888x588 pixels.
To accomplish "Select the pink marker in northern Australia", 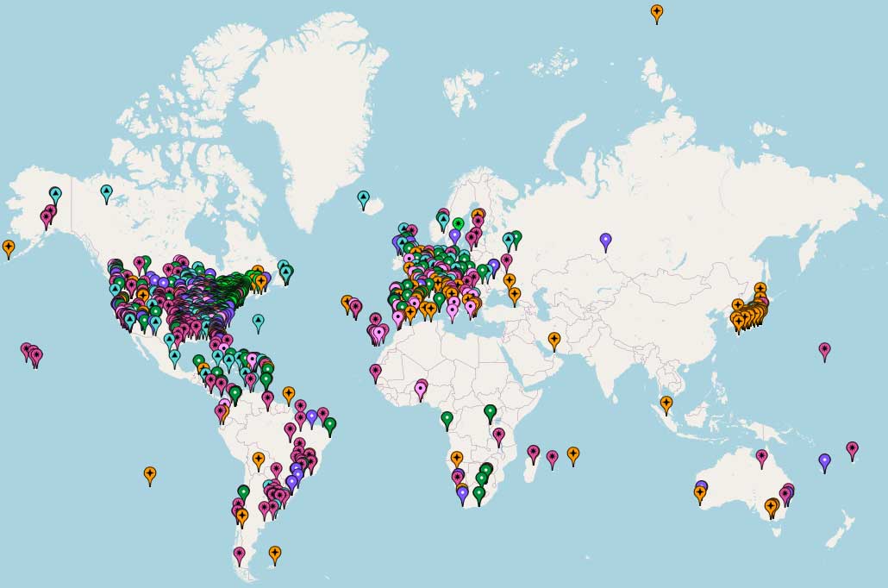I will [x=761, y=456].
